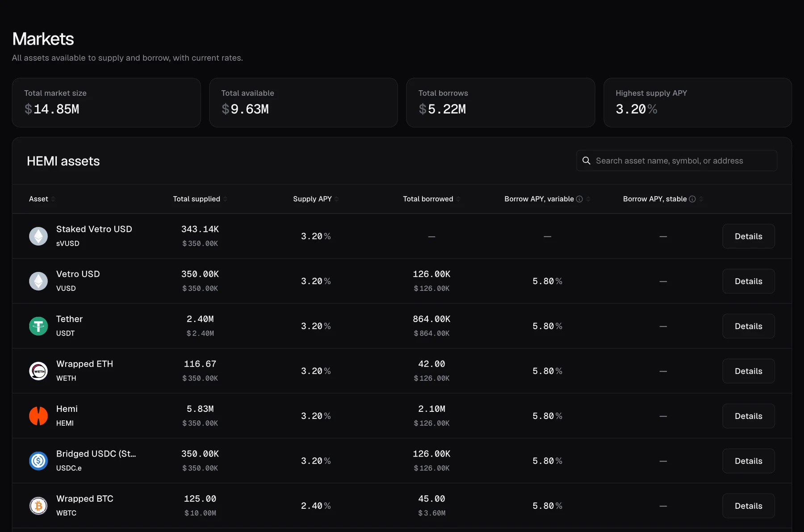Click the Vetro USD VUSD icon
804x532 pixels.
coord(38,281)
